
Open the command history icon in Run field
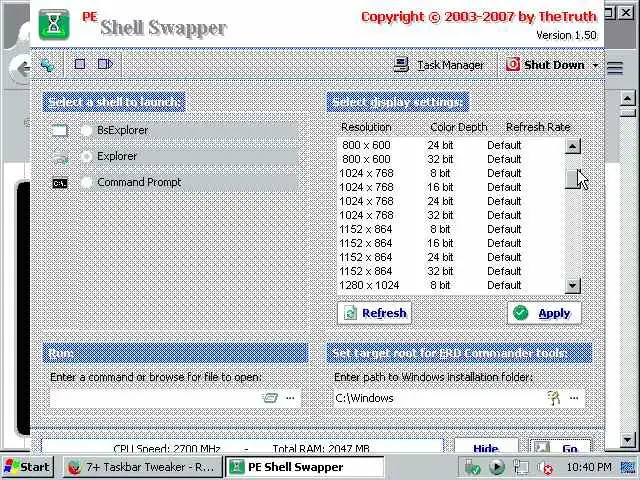click(270, 398)
